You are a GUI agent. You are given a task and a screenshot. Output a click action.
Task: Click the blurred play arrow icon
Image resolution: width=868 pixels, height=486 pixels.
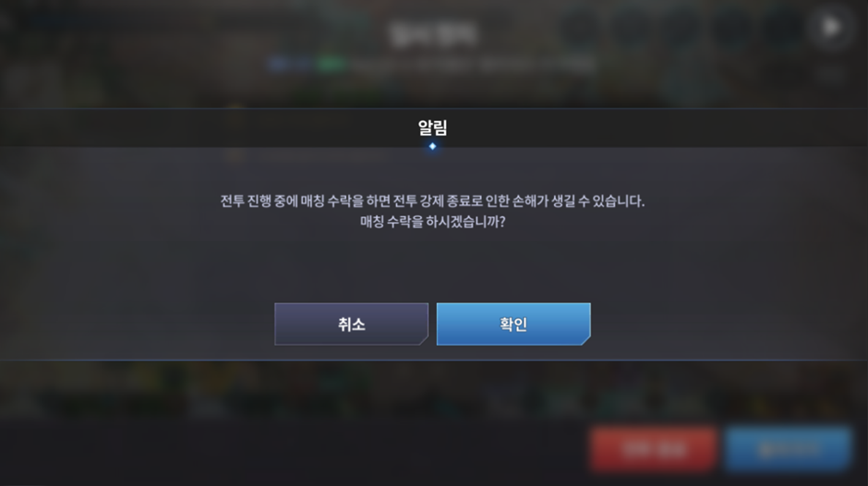830,27
